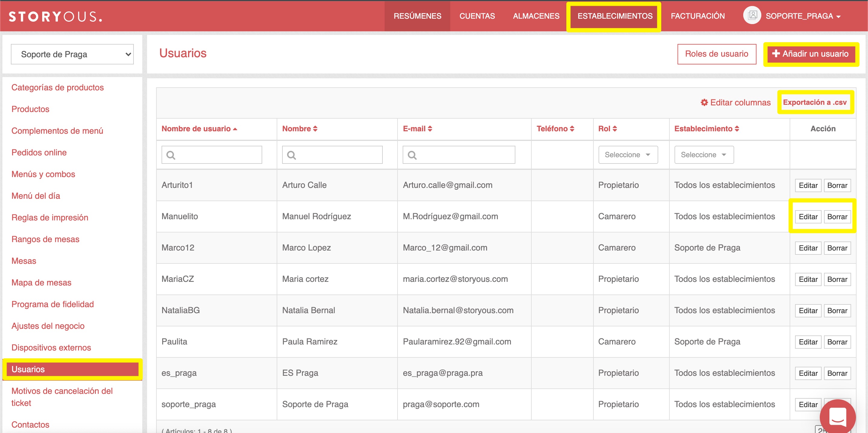Image resolution: width=868 pixels, height=433 pixels.
Task: Open Pedidos online in sidebar
Action: (39, 153)
